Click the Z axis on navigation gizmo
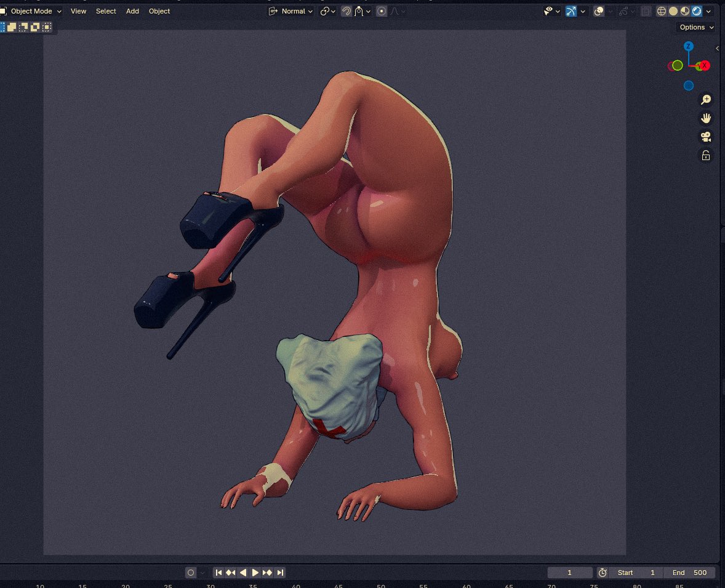The height and width of the screenshot is (588, 725). [x=689, y=46]
